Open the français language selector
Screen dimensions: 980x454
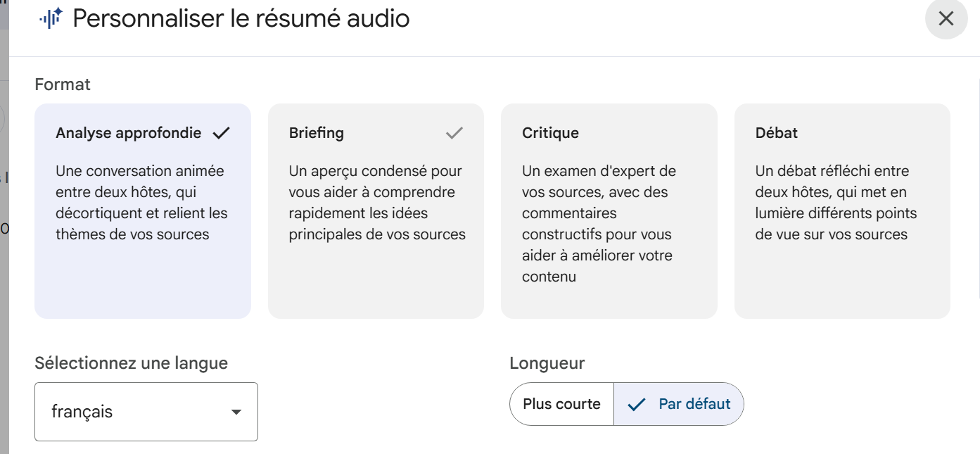[x=146, y=412]
